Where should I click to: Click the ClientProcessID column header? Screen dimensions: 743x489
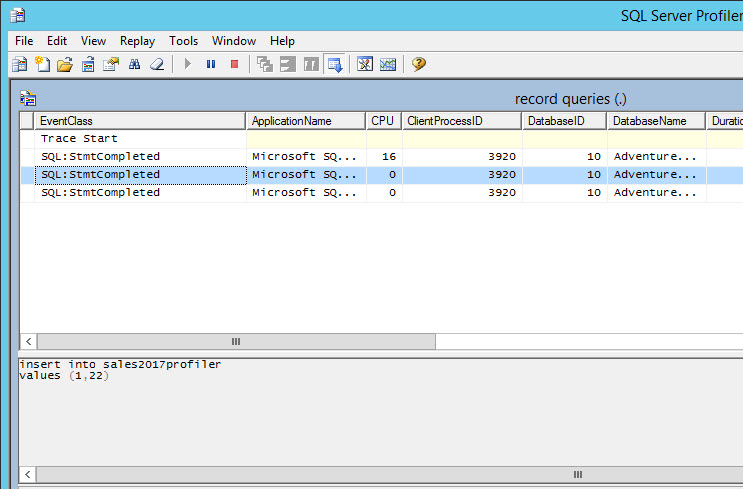coord(462,121)
